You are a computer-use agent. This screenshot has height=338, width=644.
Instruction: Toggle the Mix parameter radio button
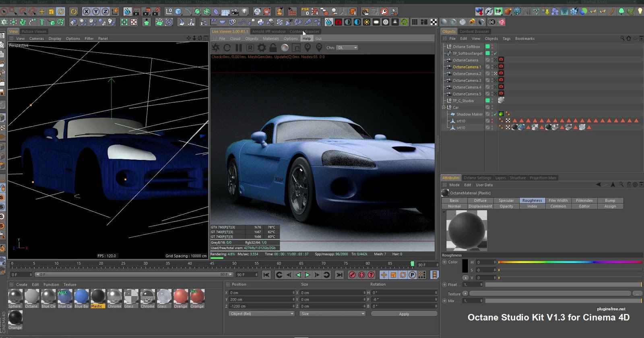point(445,301)
